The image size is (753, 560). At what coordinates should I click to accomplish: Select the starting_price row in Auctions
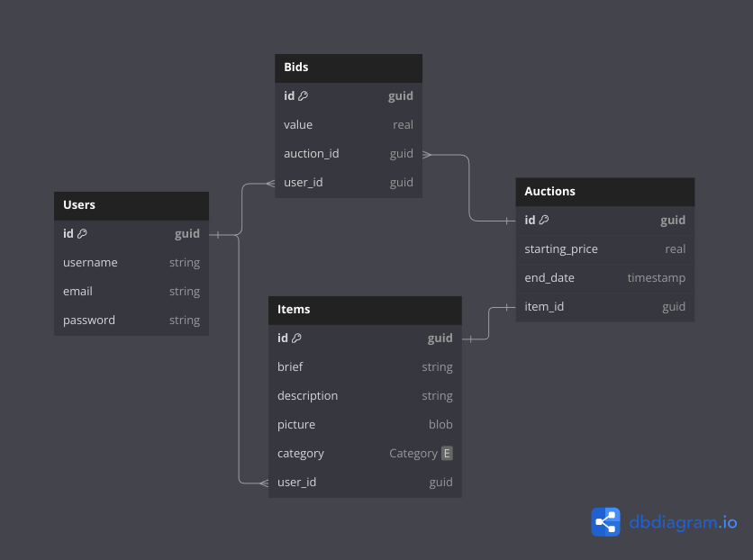point(604,249)
